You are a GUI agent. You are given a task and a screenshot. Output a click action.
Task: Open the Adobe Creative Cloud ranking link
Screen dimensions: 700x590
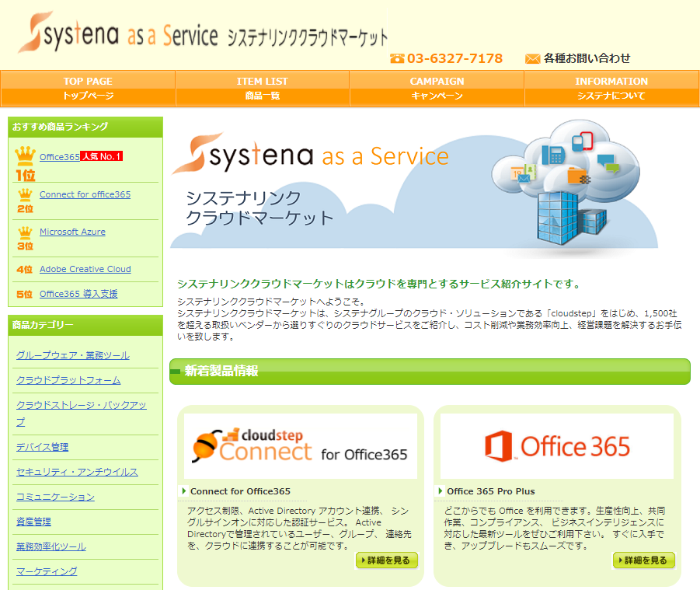pyautogui.click(x=85, y=269)
